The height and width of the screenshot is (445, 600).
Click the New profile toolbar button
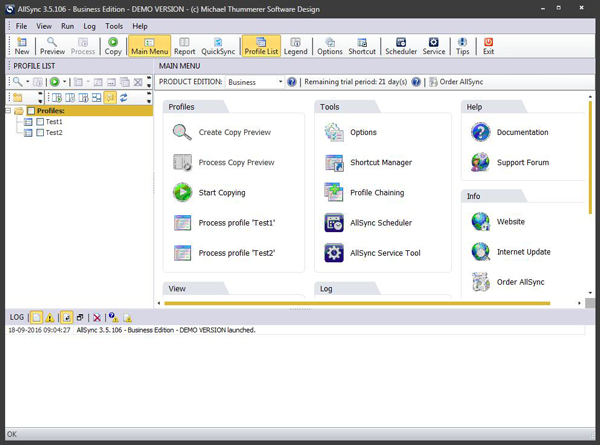coord(22,46)
